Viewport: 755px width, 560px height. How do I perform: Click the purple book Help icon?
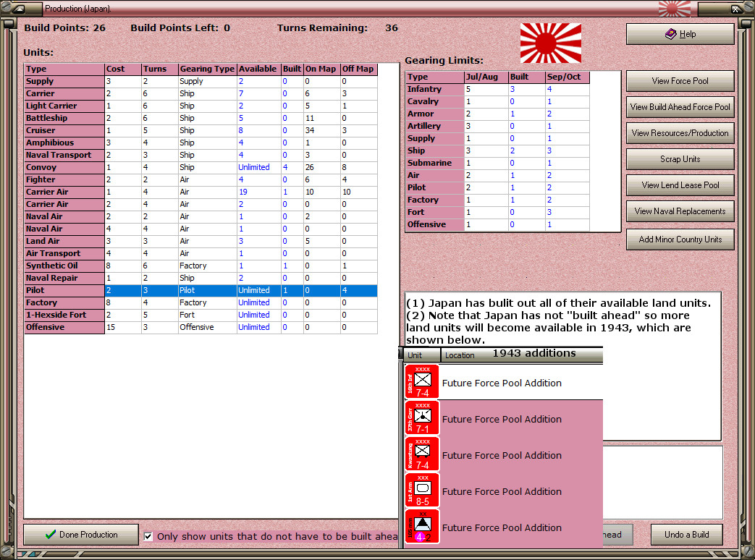(671, 34)
